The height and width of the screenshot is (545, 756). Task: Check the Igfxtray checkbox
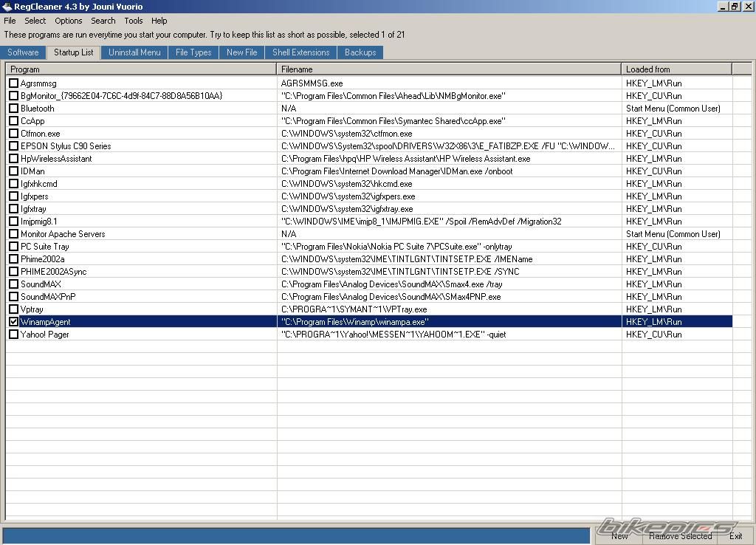tap(13, 209)
